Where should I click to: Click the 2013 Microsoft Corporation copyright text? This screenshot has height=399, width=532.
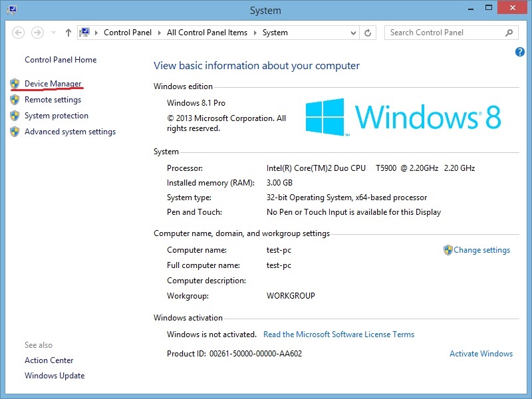(x=226, y=123)
